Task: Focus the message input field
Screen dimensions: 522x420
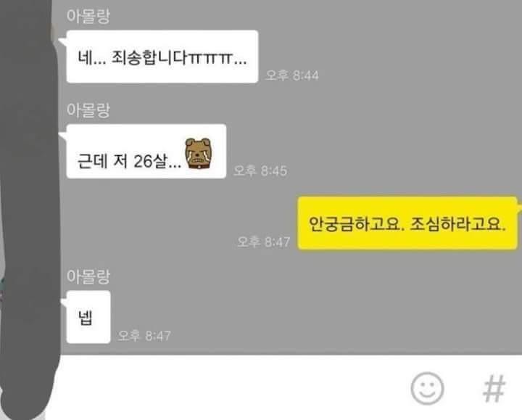Action: (233, 387)
